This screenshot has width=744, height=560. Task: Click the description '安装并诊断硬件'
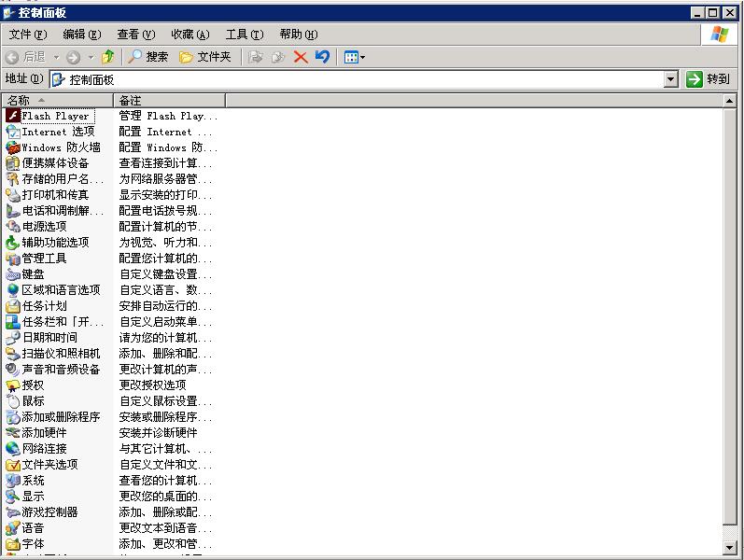click(x=158, y=433)
